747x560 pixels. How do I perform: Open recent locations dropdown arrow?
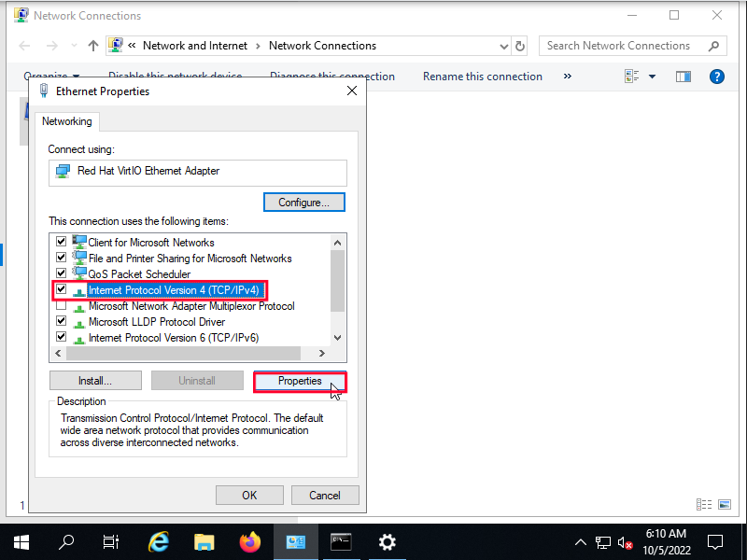[x=74, y=46]
